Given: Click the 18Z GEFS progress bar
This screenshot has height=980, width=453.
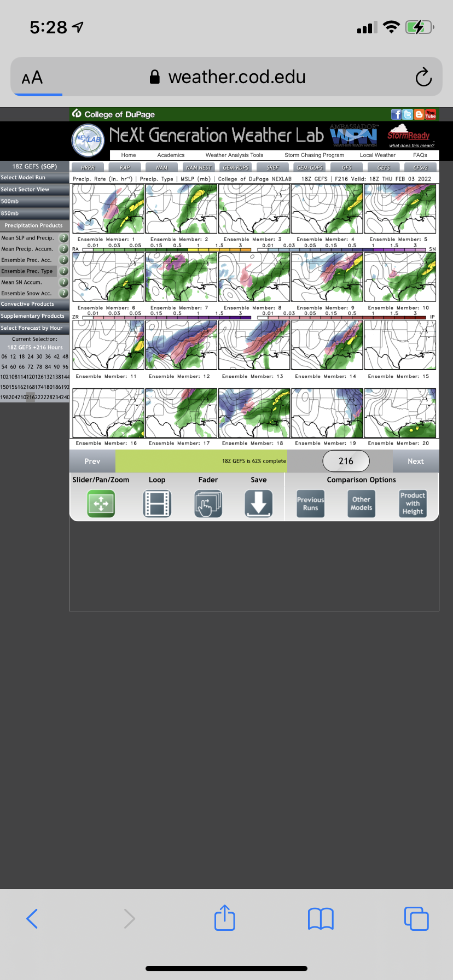Looking at the screenshot, I should click(201, 461).
